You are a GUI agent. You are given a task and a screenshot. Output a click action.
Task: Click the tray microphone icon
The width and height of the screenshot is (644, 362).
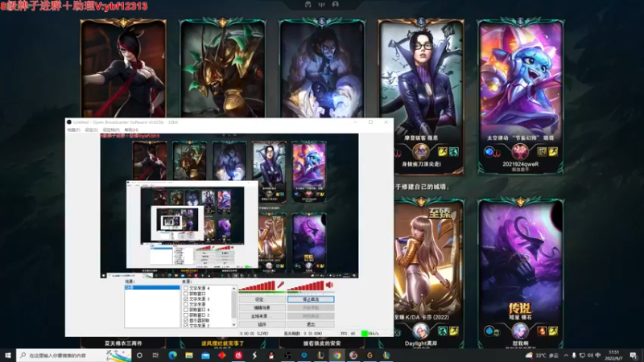(574, 356)
